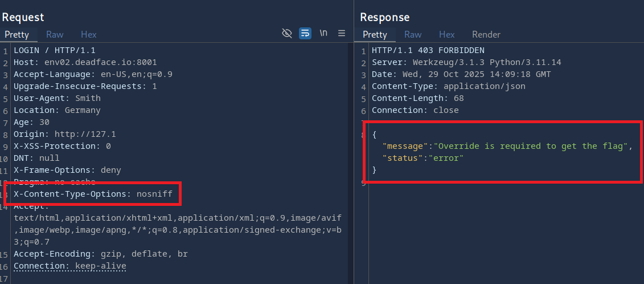644x284 pixels.
Task: Switch to the Request Hex tab
Action: [x=88, y=34]
